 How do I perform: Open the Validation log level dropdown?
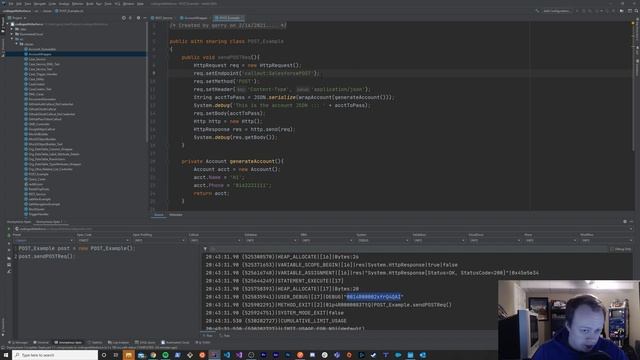[x=438, y=240]
